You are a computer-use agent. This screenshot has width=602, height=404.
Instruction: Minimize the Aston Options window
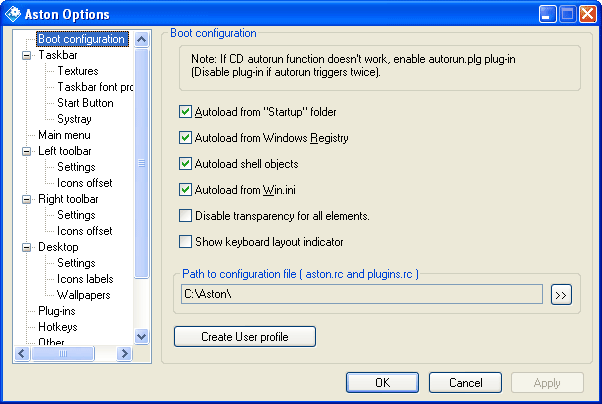[547, 15]
